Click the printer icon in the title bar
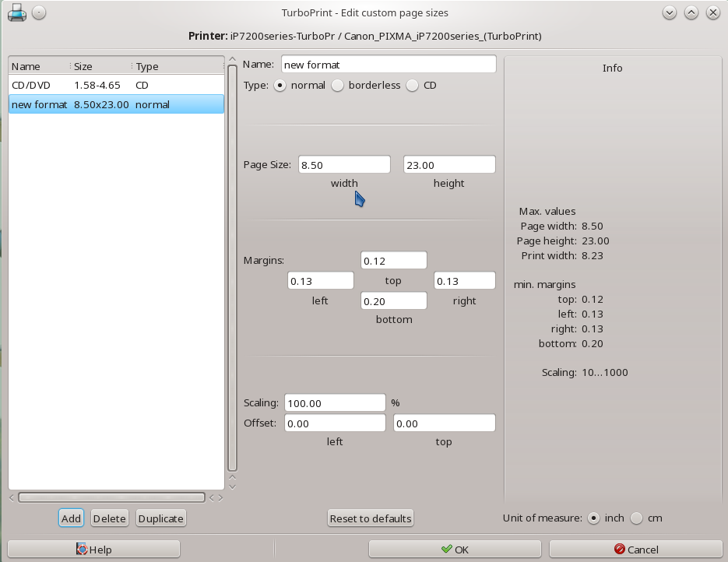This screenshot has width=728, height=562. click(x=17, y=12)
